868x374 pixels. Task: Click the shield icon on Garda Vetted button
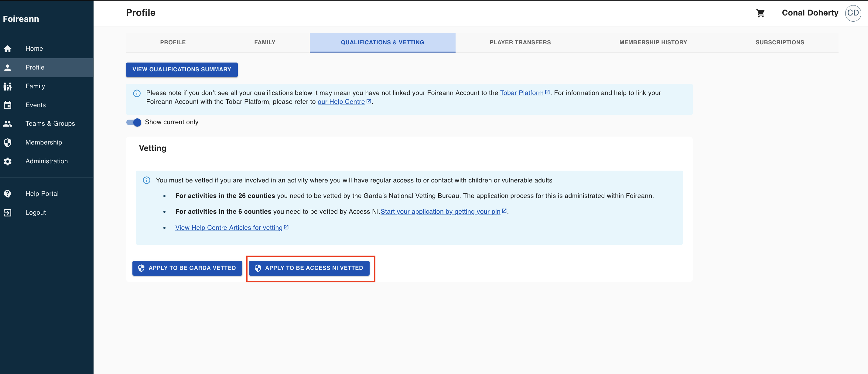coord(141,268)
